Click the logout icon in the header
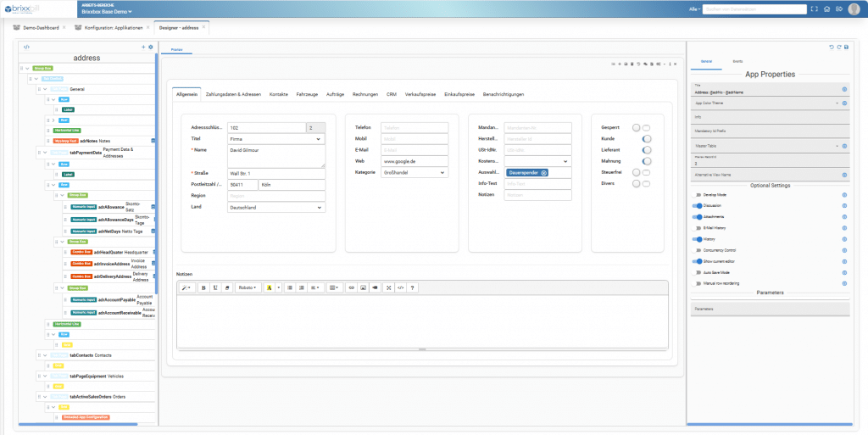This screenshot has height=435, width=868. pyautogui.click(x=839, y=8)
